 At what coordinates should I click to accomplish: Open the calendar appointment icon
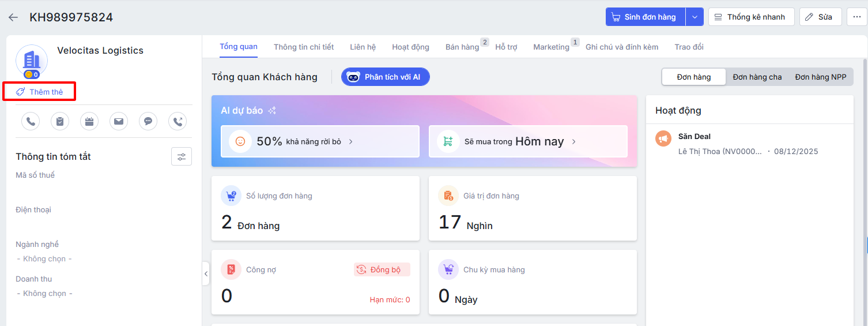89,122
